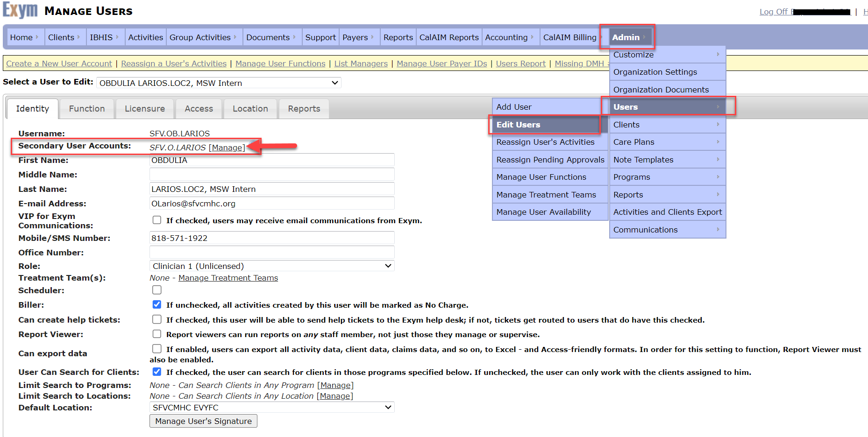This screenshot has width=868, height=437.
Task: Select Organization Documents menu item
Action: [667, 90]
